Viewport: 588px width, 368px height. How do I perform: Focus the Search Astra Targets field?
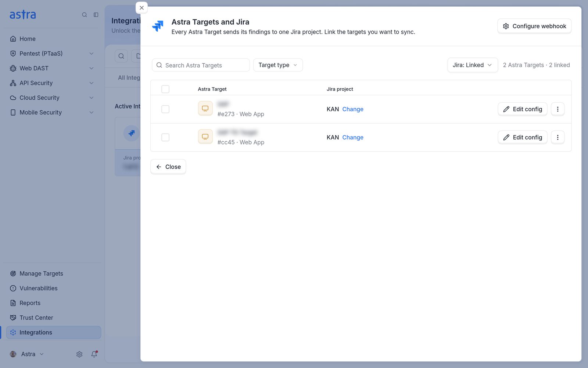201,65
